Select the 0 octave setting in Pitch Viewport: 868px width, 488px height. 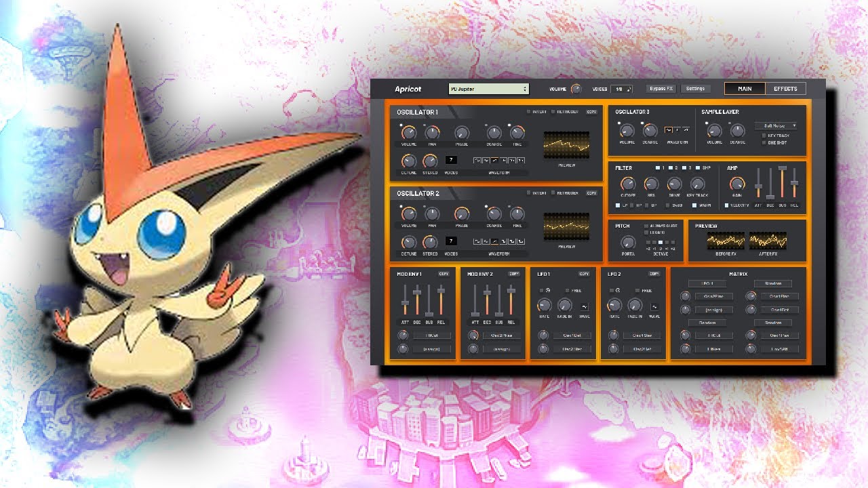click(660, 242)
